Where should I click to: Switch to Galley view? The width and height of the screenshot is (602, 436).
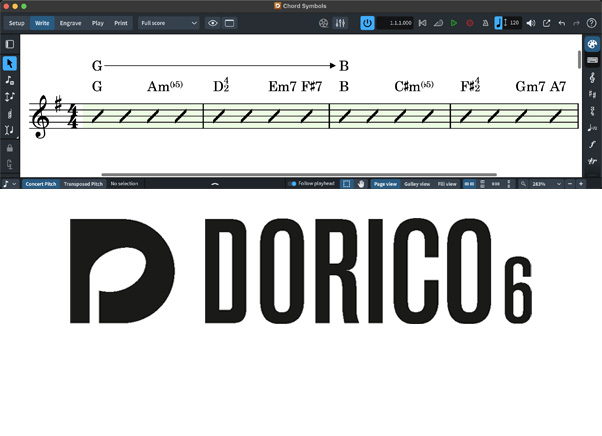coord(417,184)
